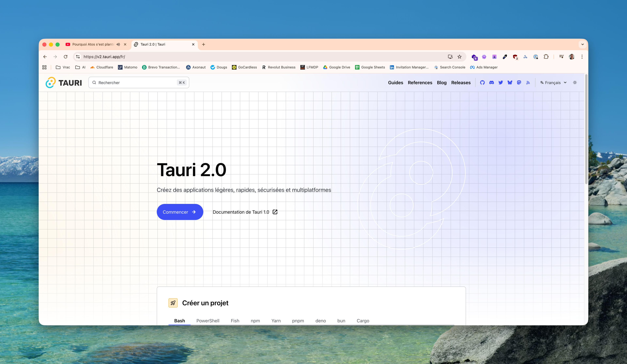The image size is (627, 364).
Task: Expand the tab search chevron
Action: click(582, 45)
